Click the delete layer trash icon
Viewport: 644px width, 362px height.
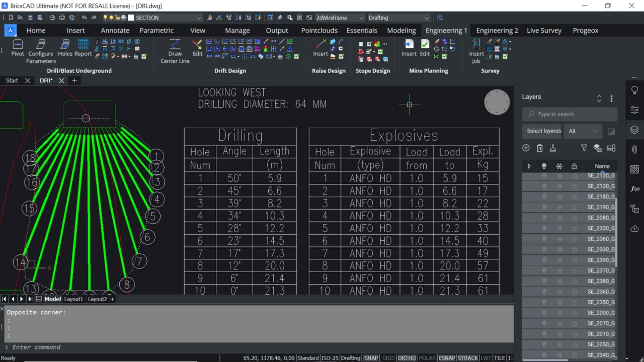click(540, 148)
